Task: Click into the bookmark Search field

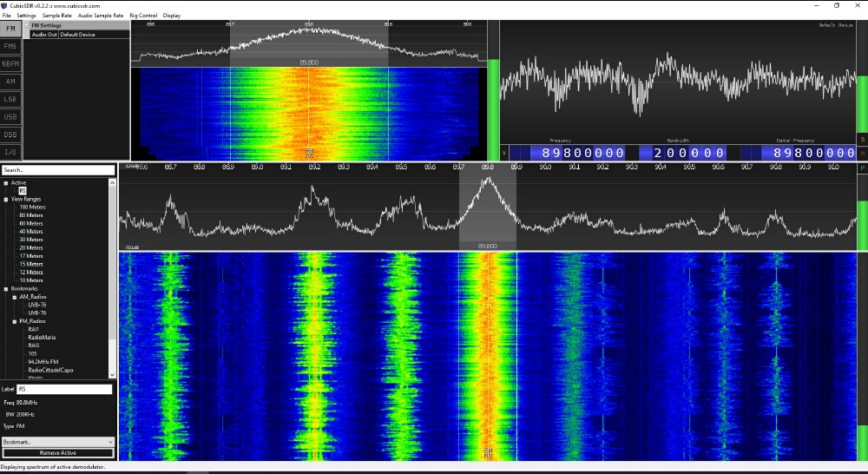Action: pyautogui.click(x=58, y=170)
